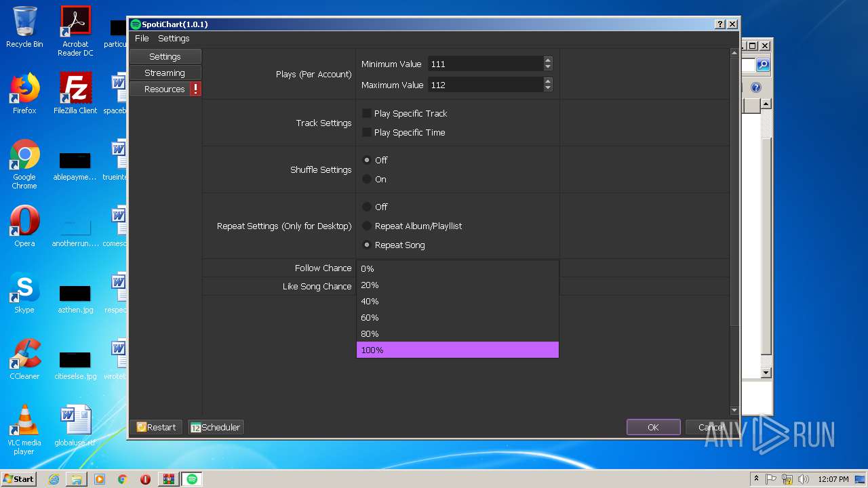Open Windows Media Player taskbar icon

tap(100, 479)
